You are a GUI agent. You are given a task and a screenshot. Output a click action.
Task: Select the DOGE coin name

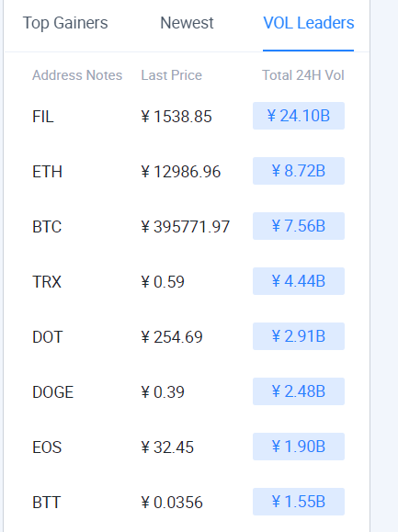52,392
